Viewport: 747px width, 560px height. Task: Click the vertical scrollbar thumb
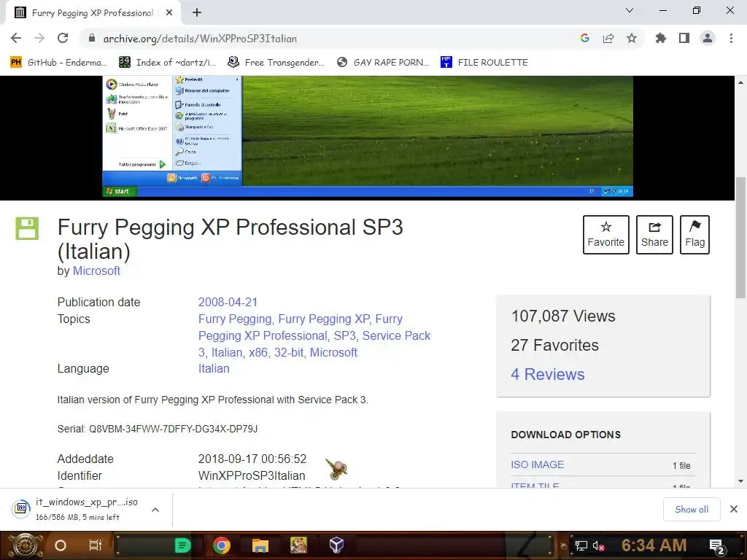(741, 237)
